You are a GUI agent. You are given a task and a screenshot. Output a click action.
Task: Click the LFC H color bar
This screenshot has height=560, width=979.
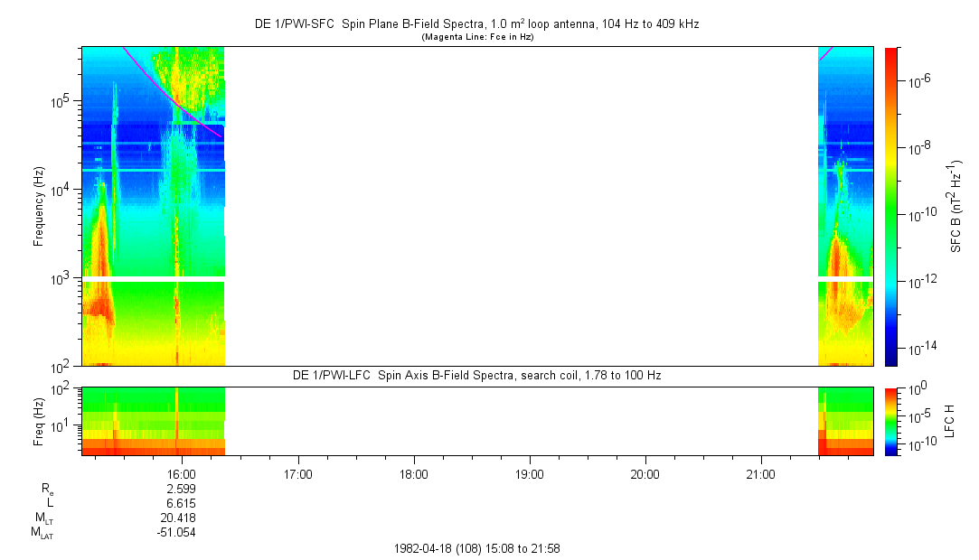pyautogui.click(x=890, y=421)
